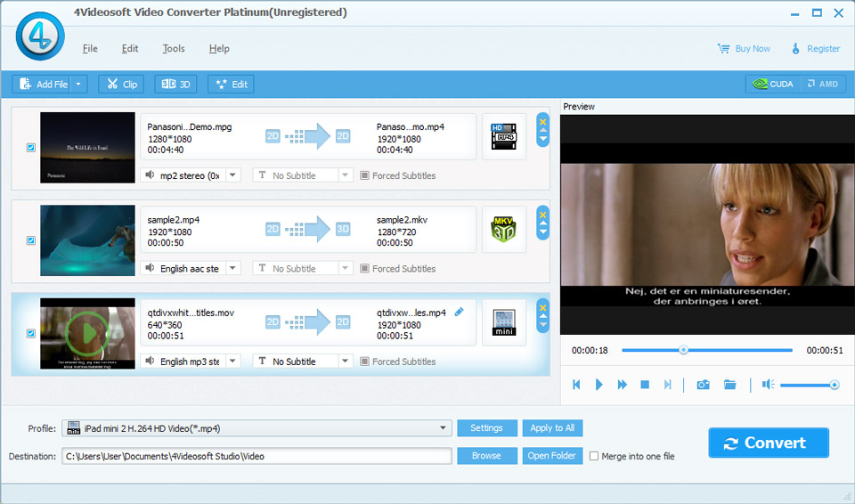Open subtitle dropdown for Panasonic Demo

[x=345, y=175]
